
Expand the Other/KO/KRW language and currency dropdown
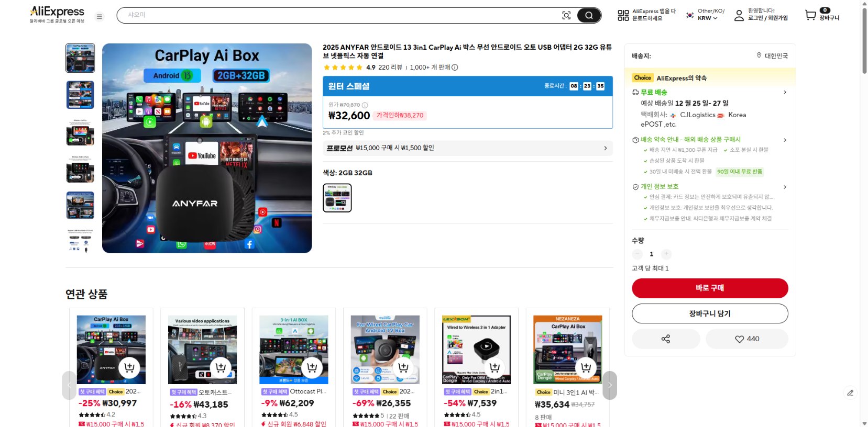pos(706,14)
